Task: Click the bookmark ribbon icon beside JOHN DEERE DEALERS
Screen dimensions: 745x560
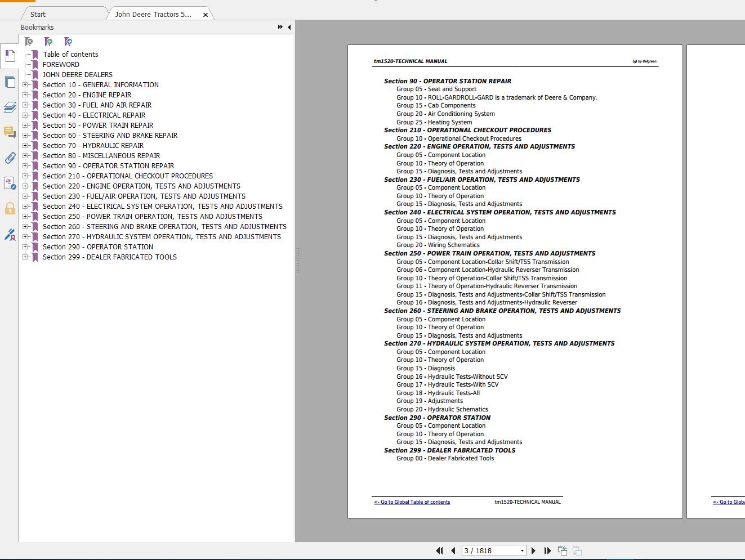Action: 35,75
